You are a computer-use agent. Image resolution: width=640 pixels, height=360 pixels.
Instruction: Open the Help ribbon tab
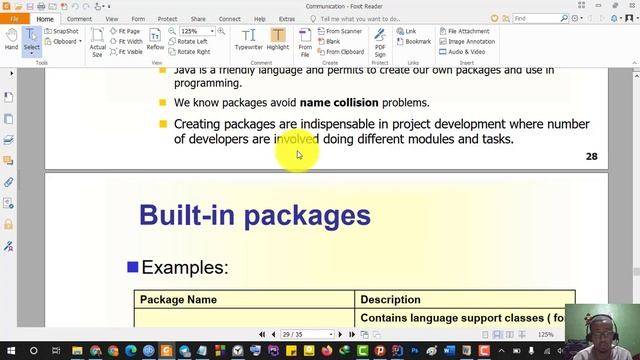pyautogui.click(x=260, y=19)
